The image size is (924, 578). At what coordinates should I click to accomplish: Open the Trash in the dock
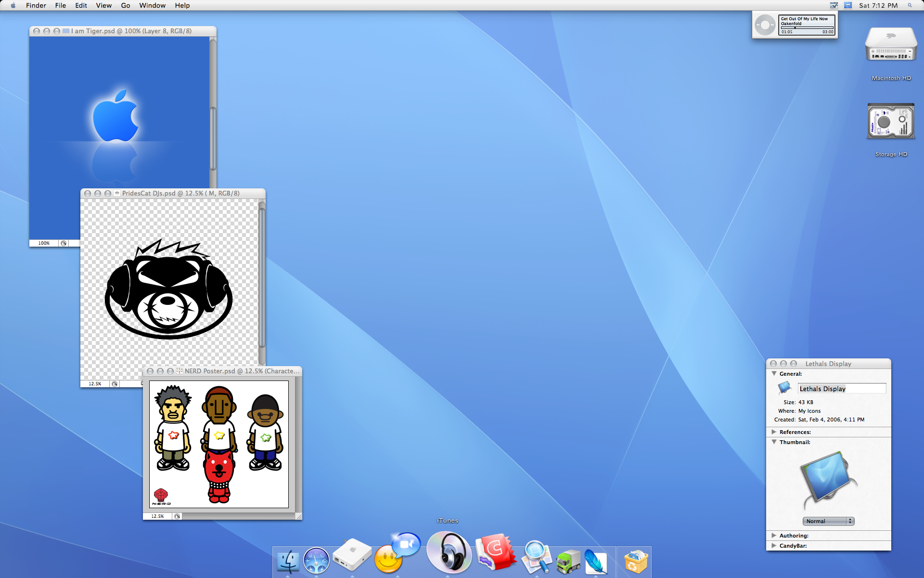635,562
